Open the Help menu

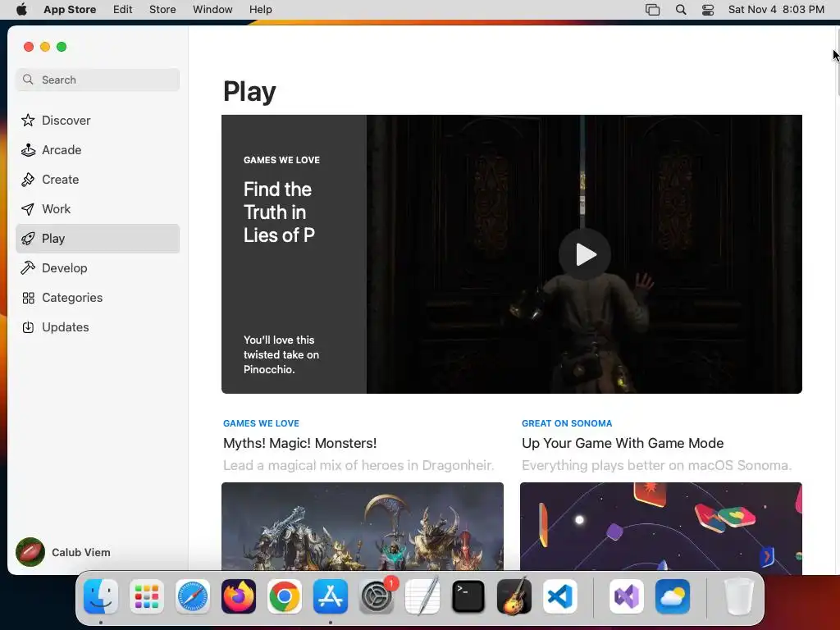(x=260, y=10)
